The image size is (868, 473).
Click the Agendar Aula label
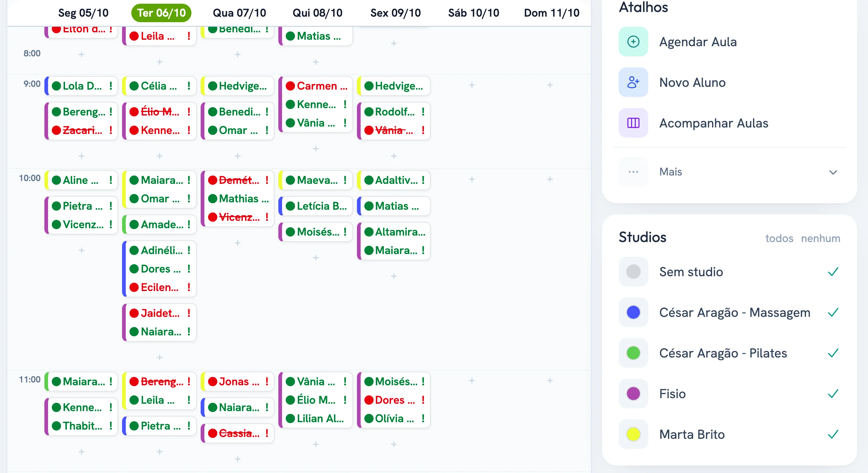pos(698,42)
